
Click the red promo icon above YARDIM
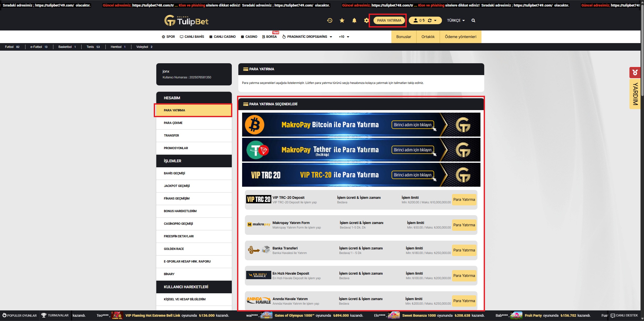(x=635, y=73)
